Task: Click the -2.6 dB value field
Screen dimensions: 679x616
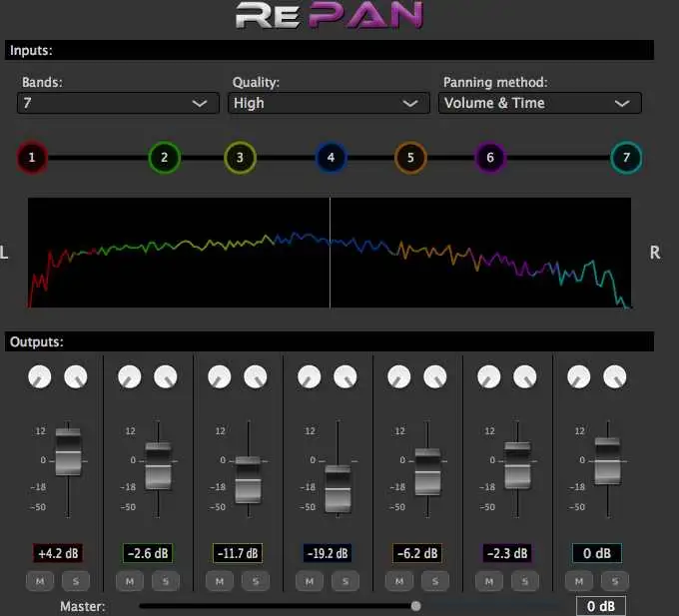Action: [148, 553]
